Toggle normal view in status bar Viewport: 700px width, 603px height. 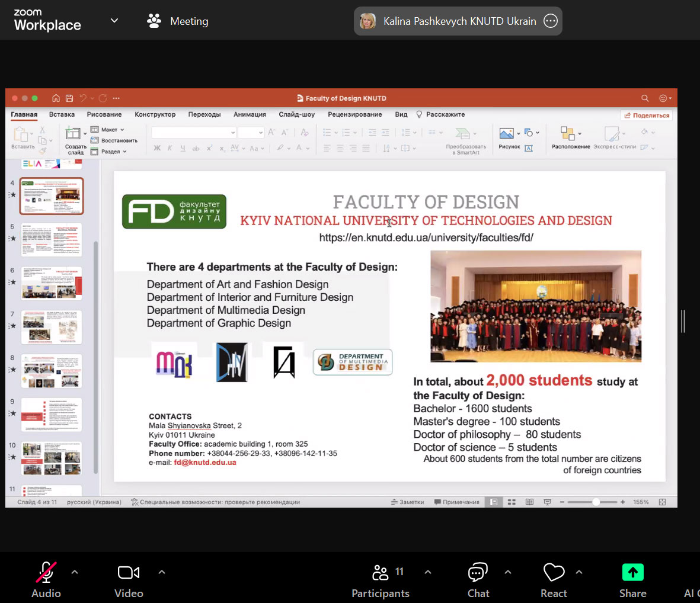pos(494,502)
